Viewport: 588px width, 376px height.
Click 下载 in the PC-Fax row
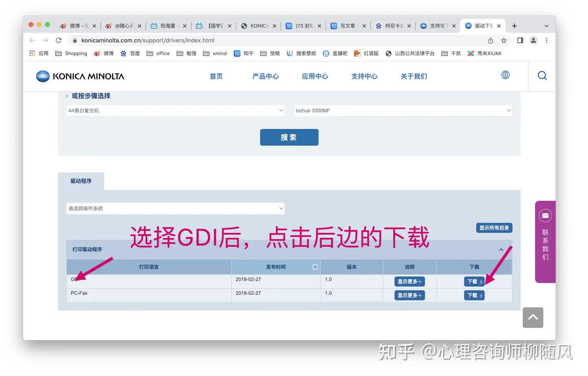[x=474, y=296]
